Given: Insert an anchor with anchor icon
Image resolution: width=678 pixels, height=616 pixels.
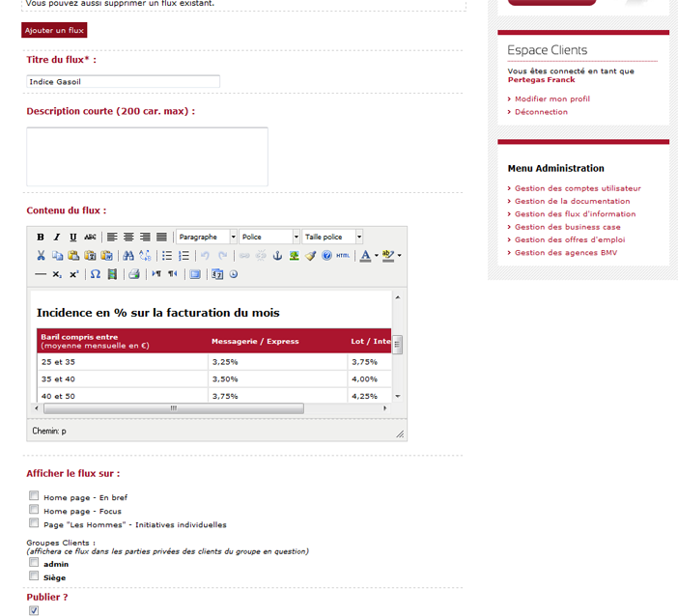Looking at the screenshot, I should point(277,256).
